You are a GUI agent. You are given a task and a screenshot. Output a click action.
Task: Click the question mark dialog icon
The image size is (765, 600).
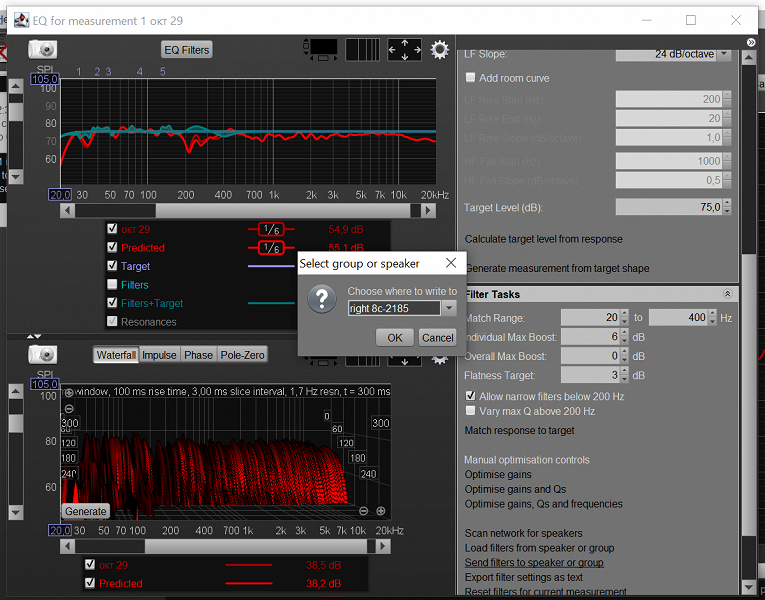[321, 299]
